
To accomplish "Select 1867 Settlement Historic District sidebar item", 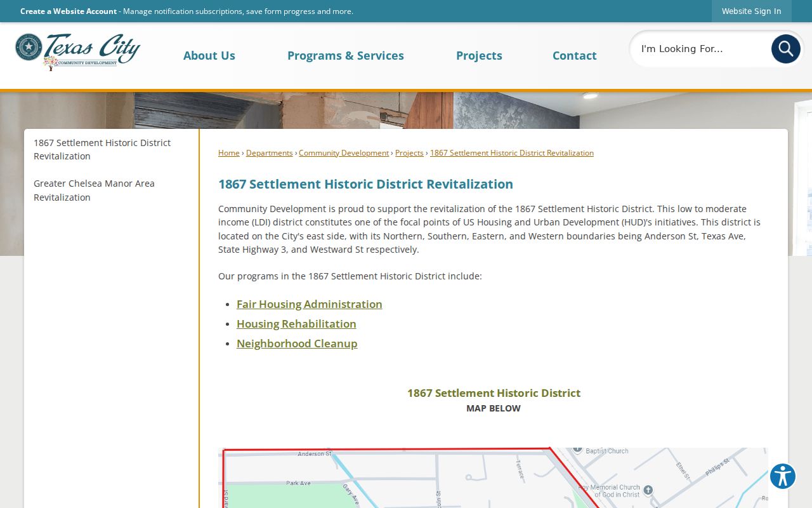I will point(112,149).
